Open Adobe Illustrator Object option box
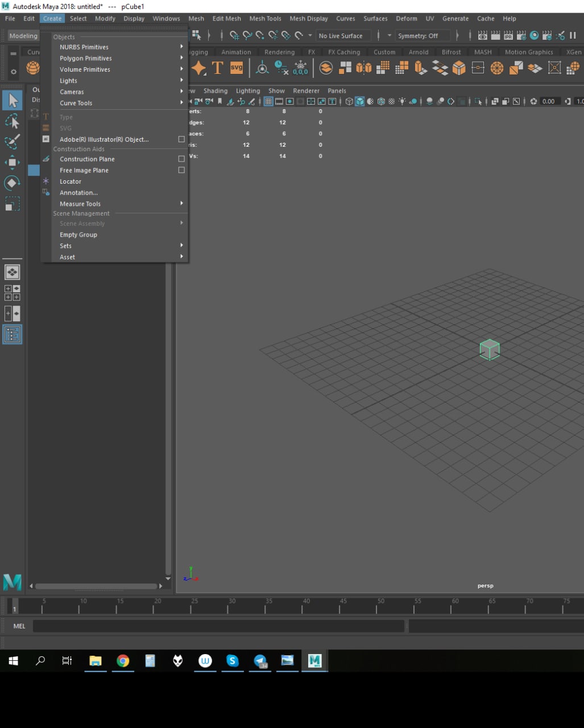584x728 pixels. tap(181, 139)
